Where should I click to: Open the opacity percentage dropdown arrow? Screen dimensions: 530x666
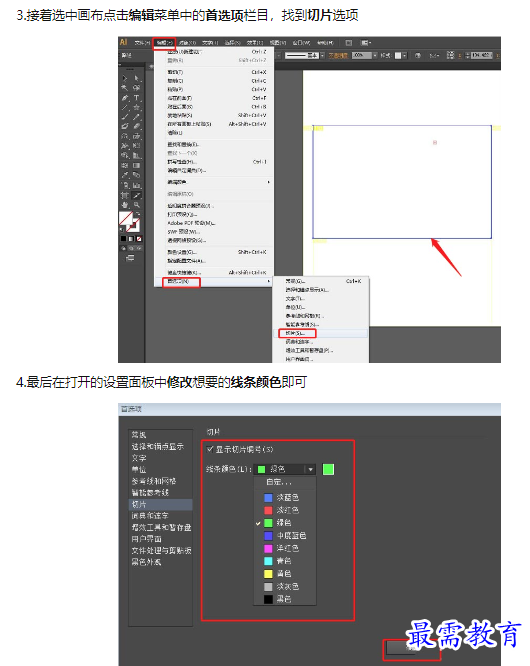(x=375, y=56)
